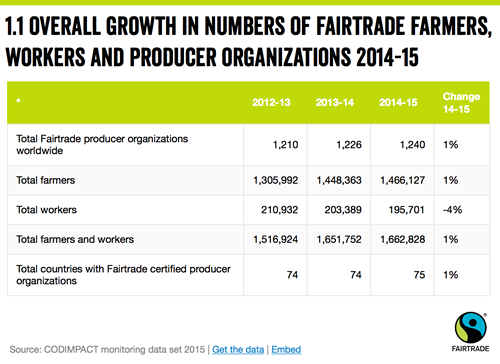Click the asterisk in the header row
This screenshot has width=500, height=364.
19,100
